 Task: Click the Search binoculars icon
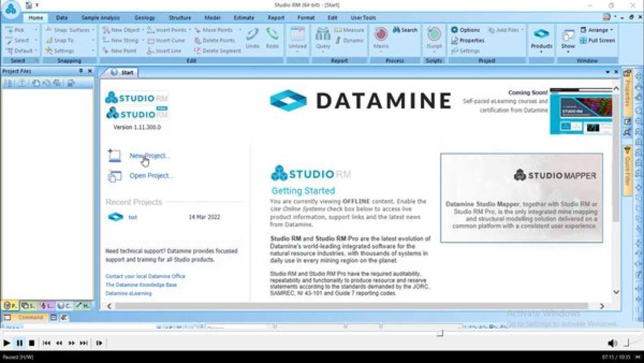coord(396,30)
